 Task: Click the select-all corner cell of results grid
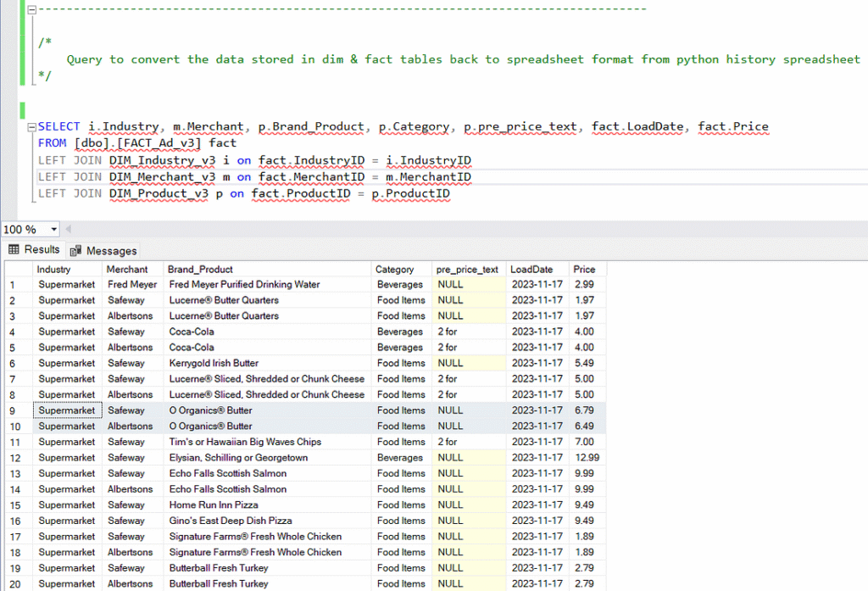(x=19, y=269)
